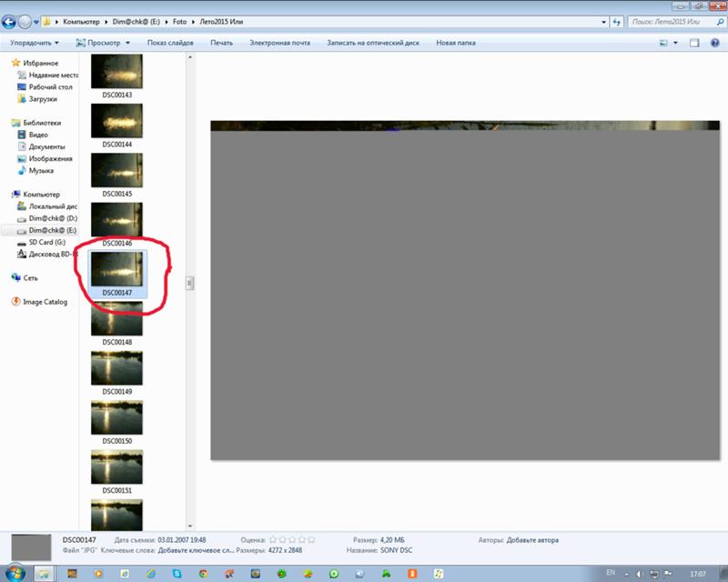The width and height of the screenshot is (728, 582).
Task: Open Локальный диск in the navigation pane
Action: point(47,206)
